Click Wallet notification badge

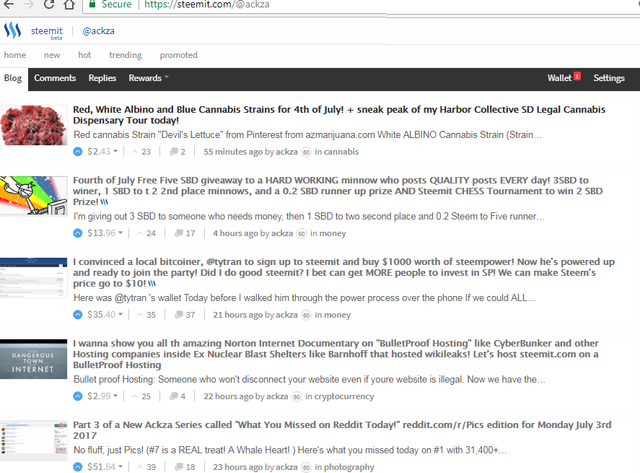tap(577, 76)
